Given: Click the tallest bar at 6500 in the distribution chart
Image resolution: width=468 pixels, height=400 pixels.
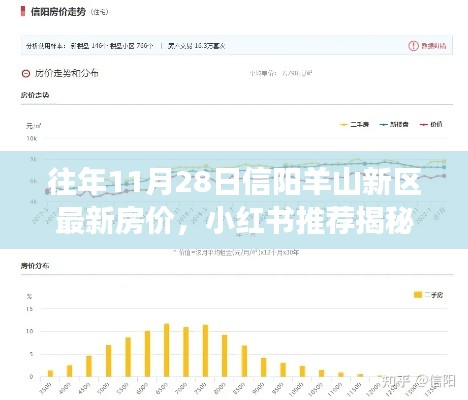Looking at the screenshot, I should [x=167, y=350].
